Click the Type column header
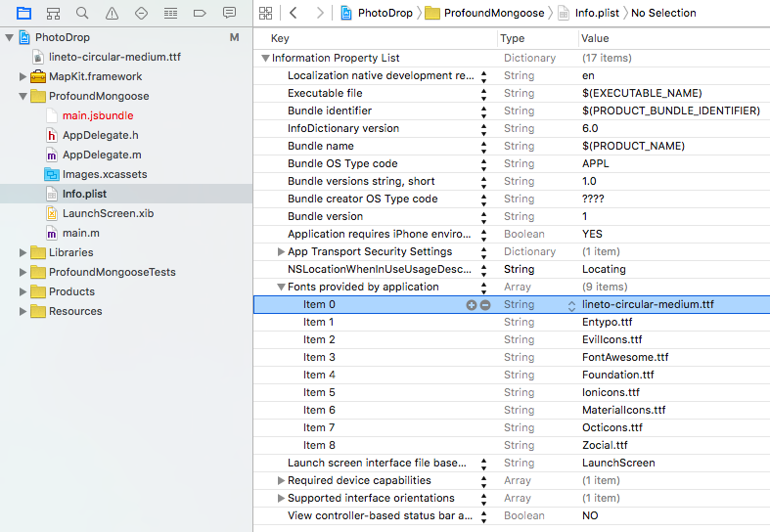This screenshot has height=532, width=770. coord(512,39)
